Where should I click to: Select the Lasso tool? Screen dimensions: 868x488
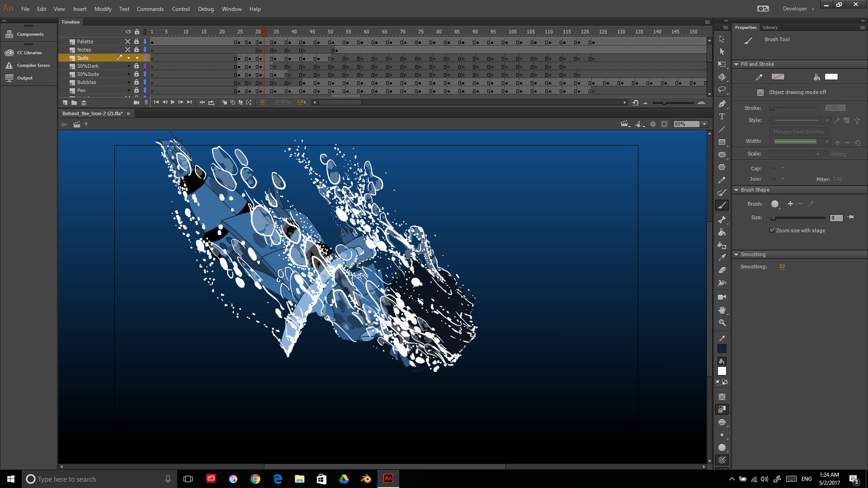pyautogui.click(x=722, y=89)
